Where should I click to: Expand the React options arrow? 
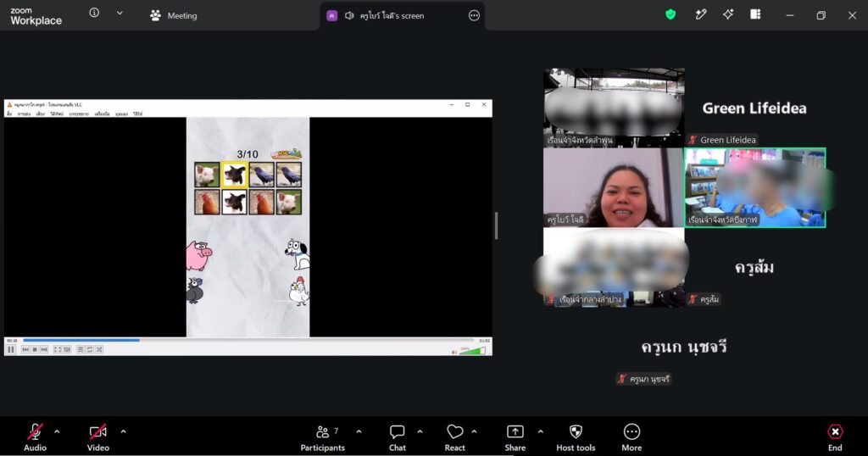click(x=474, y=431)
